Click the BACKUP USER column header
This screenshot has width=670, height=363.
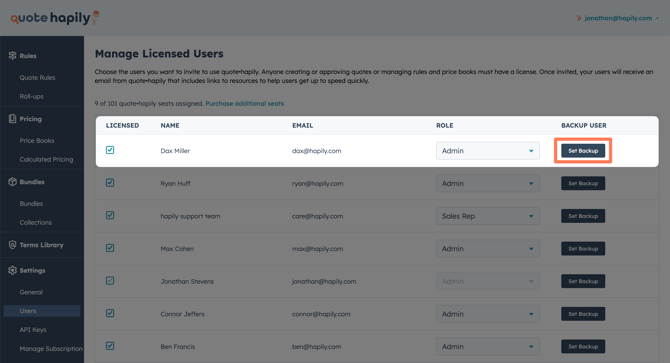(x=584, y=126)
